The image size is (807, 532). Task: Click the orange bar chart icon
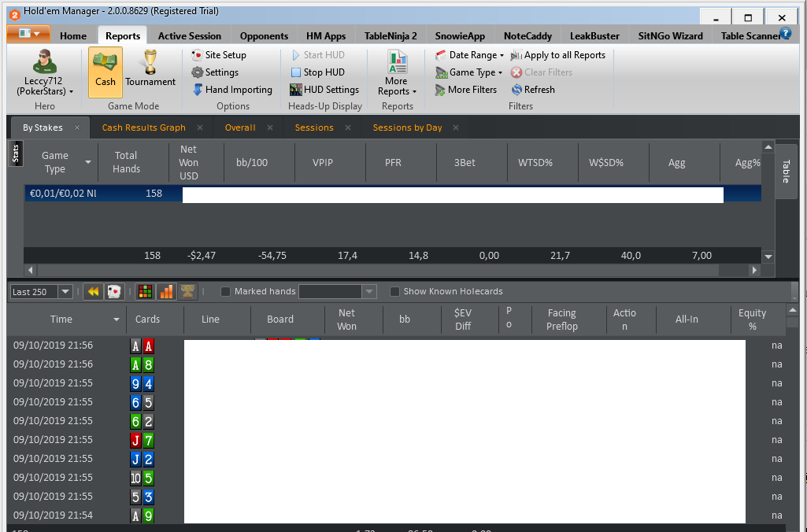[x=166, y=292]
